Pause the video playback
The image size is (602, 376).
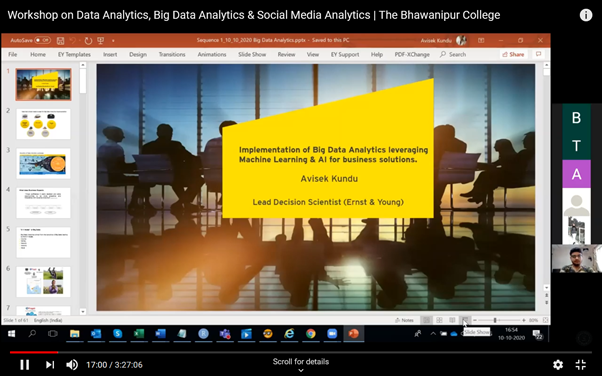(x=25, y=364)
